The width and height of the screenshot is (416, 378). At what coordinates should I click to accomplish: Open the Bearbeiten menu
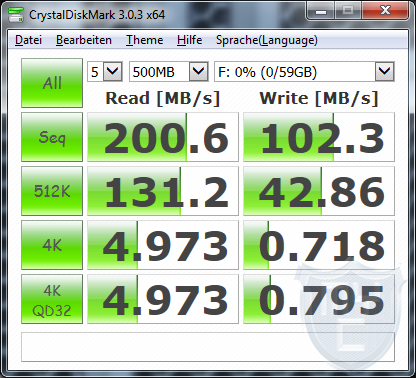point(84,40)
